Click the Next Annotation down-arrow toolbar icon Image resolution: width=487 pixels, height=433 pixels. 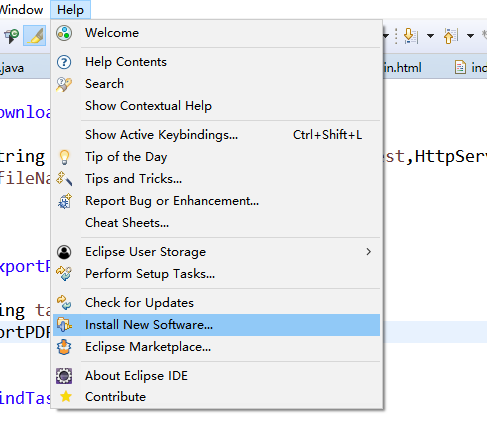(x=411, y=36)
